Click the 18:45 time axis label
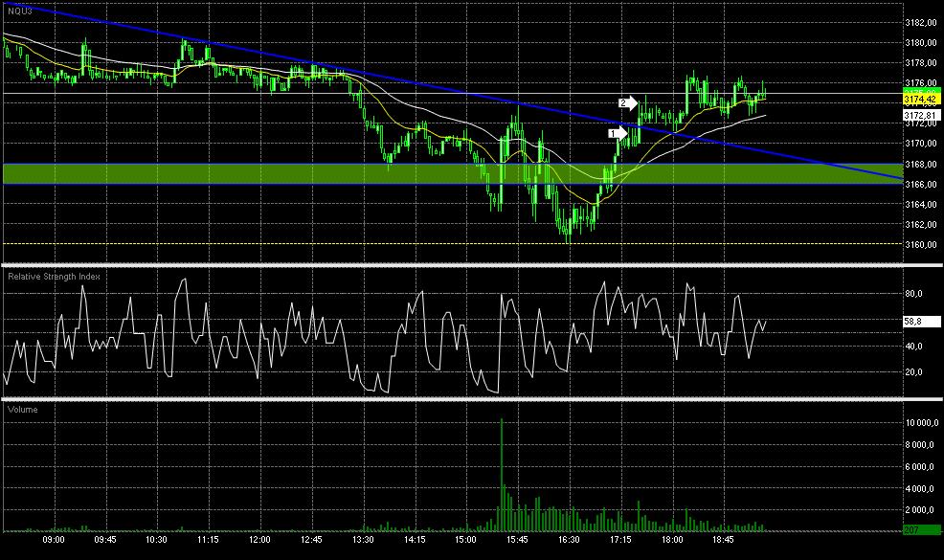Image resolution: width=944 pixels, height=560 pixels. click(x=723, y=540)
